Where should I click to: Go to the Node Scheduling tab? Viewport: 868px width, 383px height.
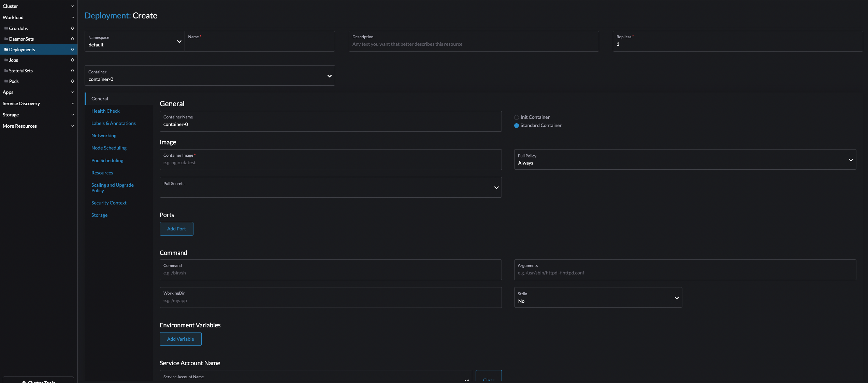[109, 148]
